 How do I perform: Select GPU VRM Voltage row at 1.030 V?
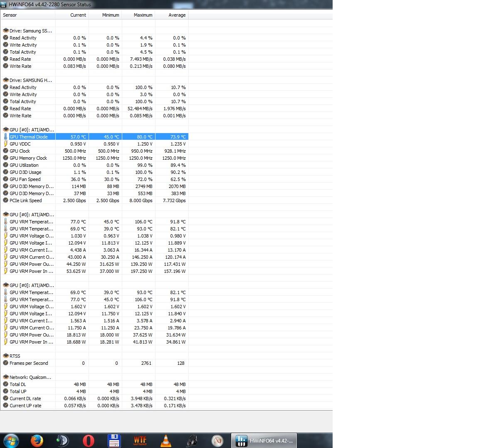[x=94, y=235]
